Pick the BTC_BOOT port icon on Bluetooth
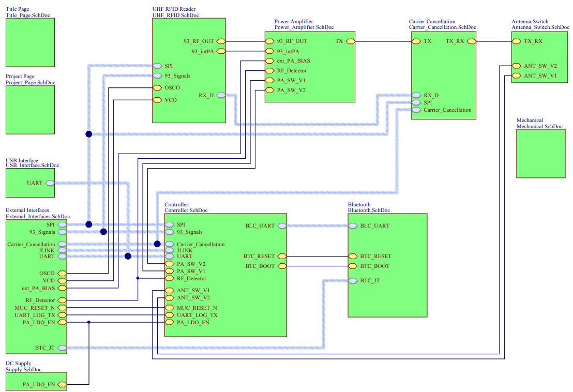The image size is (573, 392). click(x=353, y=266)
